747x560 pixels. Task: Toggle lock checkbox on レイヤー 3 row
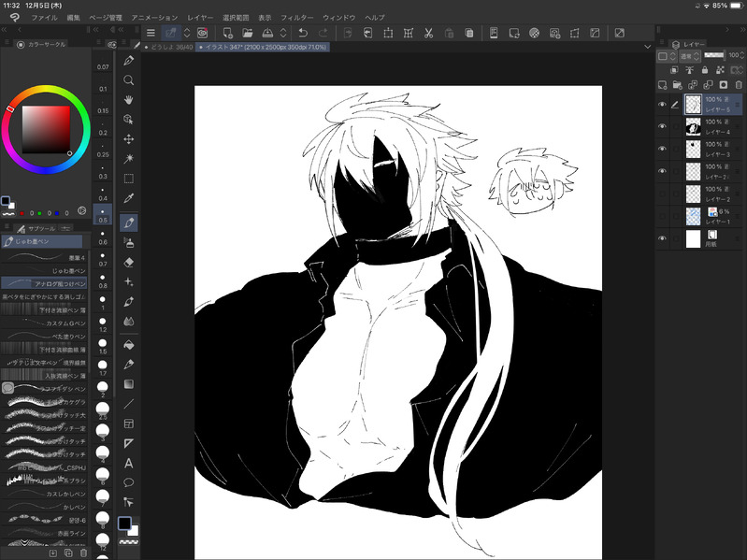click(x=675, y=149)
